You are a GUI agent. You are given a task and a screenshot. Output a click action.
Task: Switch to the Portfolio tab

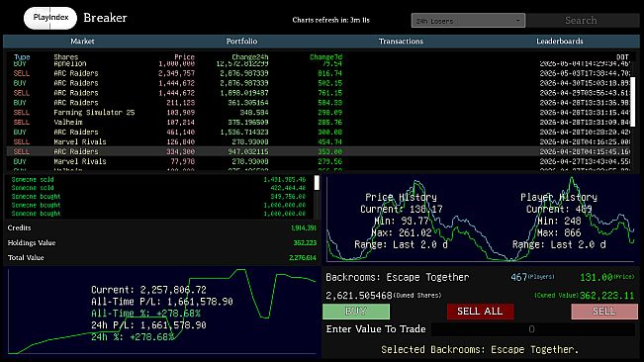(x=241, y=41)
